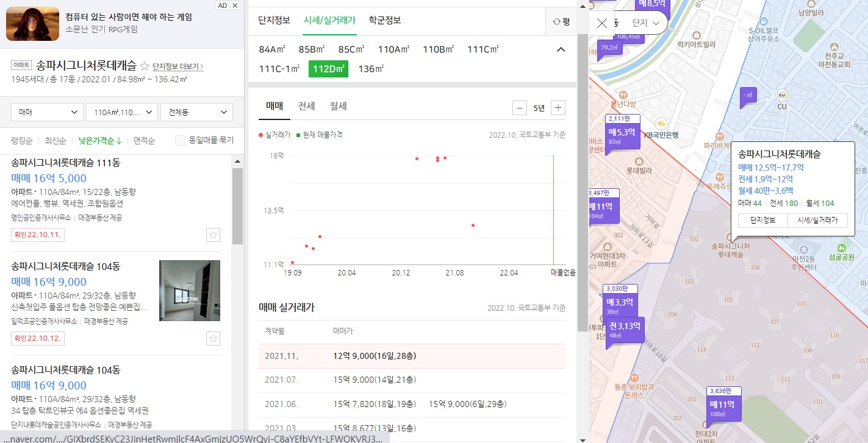Click the 평 unit conversion button
The image size is (868, 443).
(561, 21)
